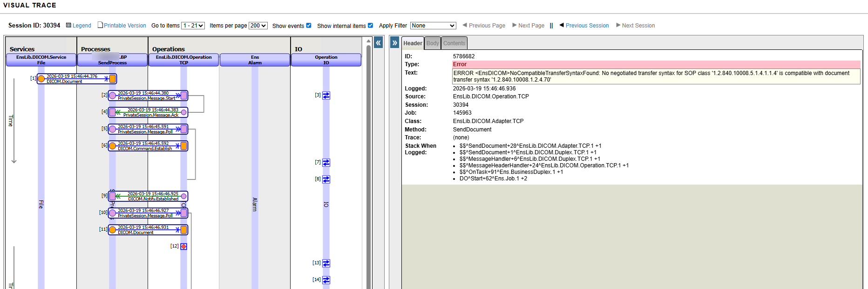Image resolution: width=868 pixels, height=289 pixels.
Task: Collapse diagram with left double-chevron icon
Action: 379,43
